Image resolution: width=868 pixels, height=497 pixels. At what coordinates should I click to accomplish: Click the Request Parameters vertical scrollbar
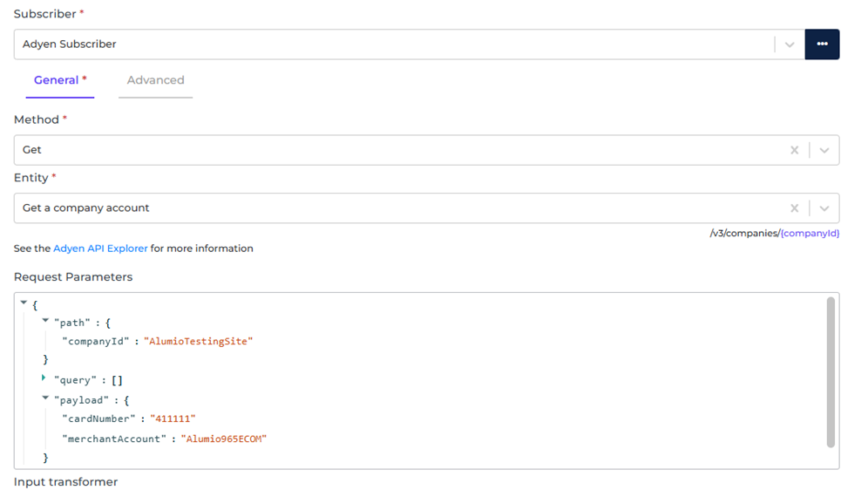[831, 372]
